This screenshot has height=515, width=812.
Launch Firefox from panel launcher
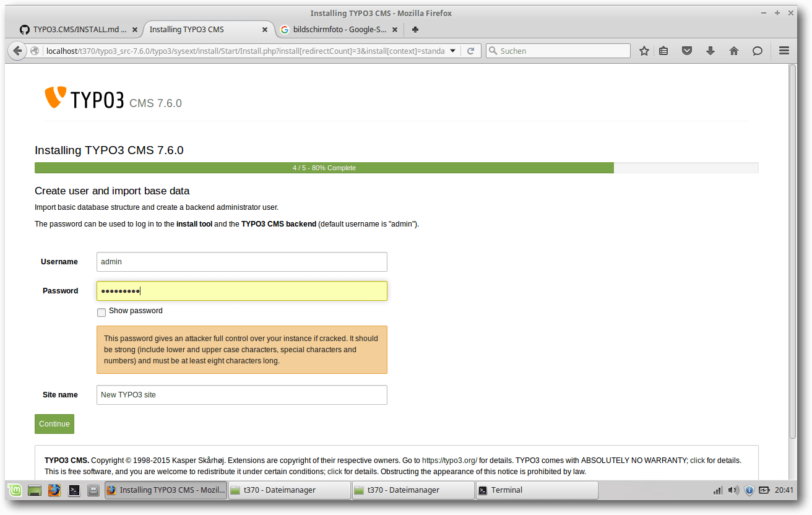pos(54,490)
